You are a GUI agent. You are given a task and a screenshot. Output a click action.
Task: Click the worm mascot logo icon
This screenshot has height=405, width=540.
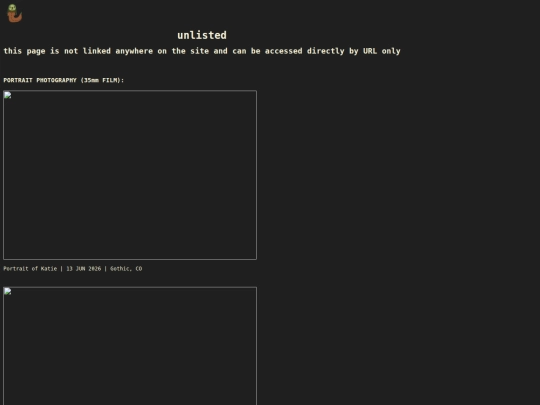pos(14,13)
